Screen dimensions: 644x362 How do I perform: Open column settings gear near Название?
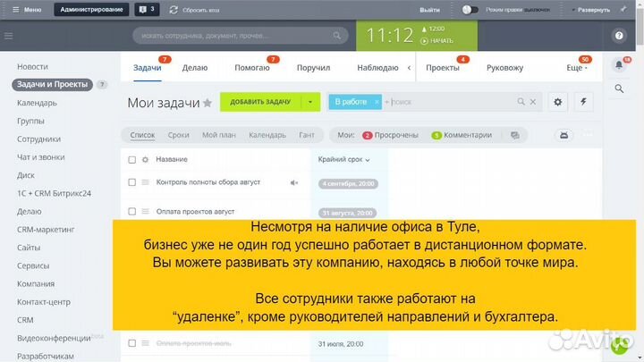point(145,159)
